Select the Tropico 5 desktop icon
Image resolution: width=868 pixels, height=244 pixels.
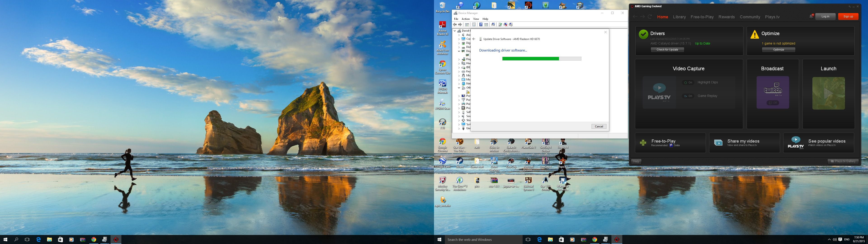tap(562, 162)
